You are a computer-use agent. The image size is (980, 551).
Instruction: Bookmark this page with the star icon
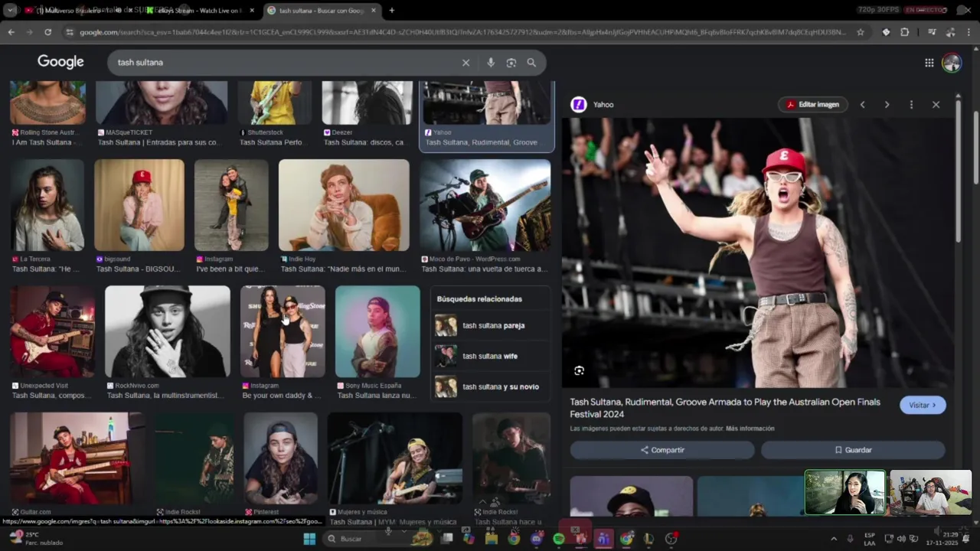(861, 32)
